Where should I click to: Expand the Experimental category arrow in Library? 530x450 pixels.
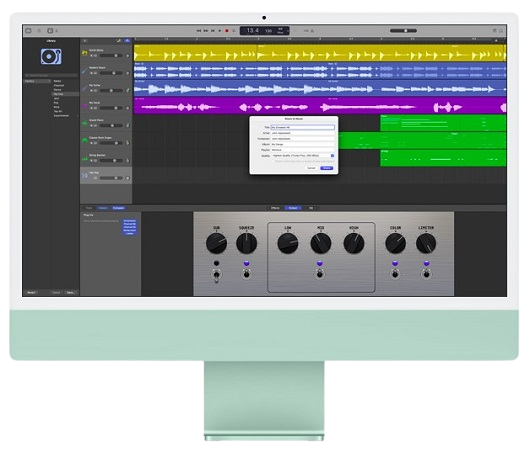click(x=77, y=116)
